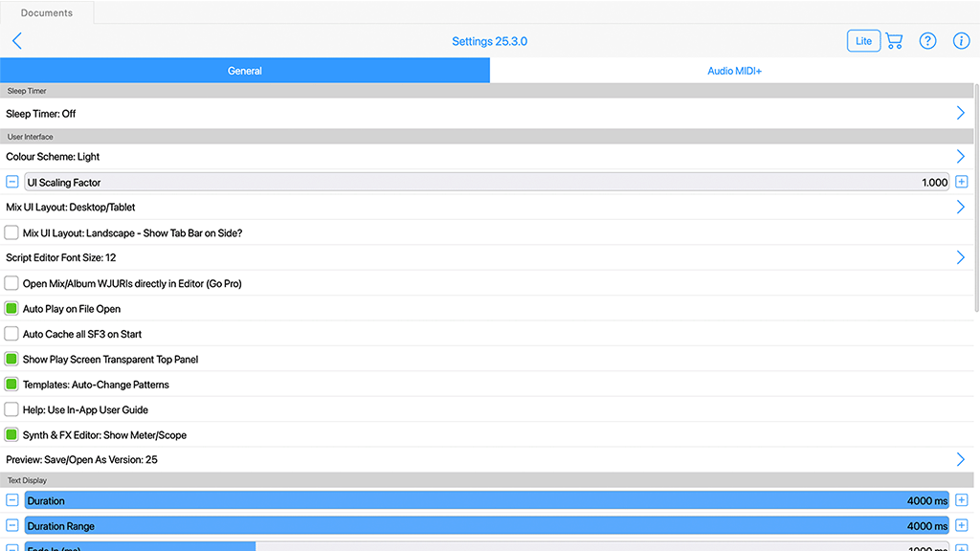The image size is (980, 551).
Task: Open Sleep Timer options chevron
Action: (x=960, y=113)
